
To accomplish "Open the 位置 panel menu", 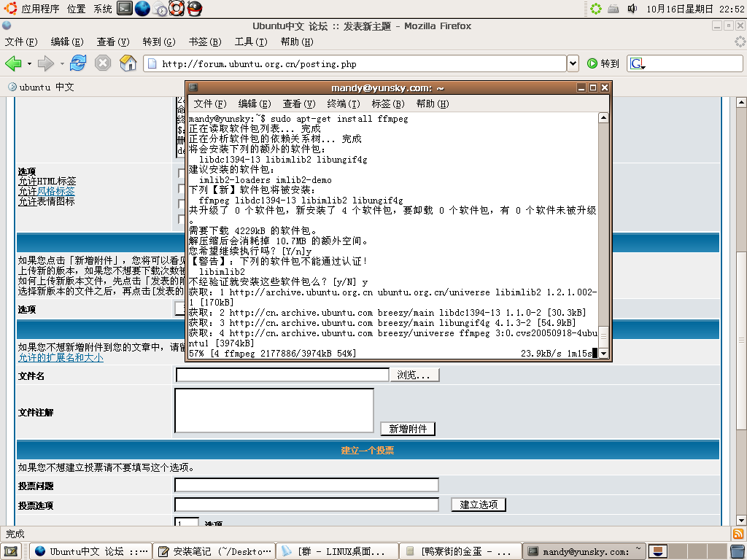I will click(x=76, y=9).
